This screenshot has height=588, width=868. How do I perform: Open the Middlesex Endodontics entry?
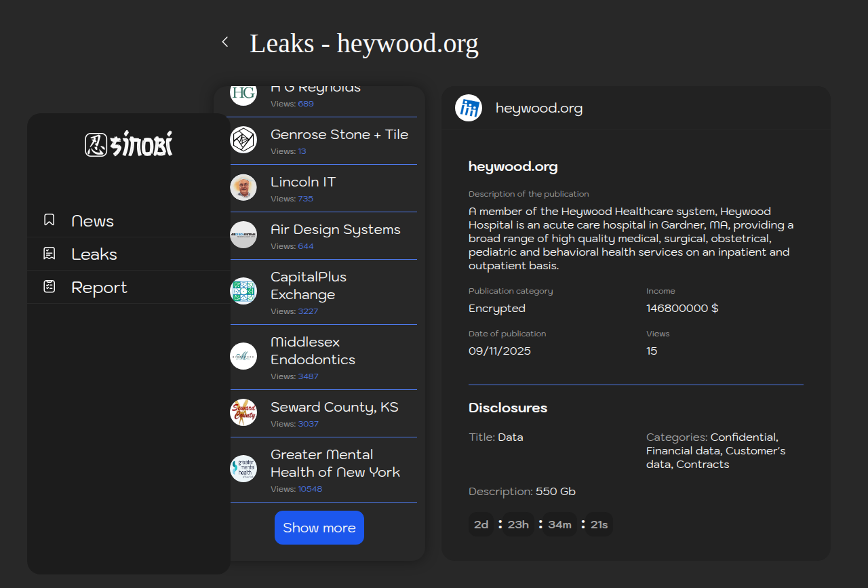pyautogui.click(x=313, y=351)
